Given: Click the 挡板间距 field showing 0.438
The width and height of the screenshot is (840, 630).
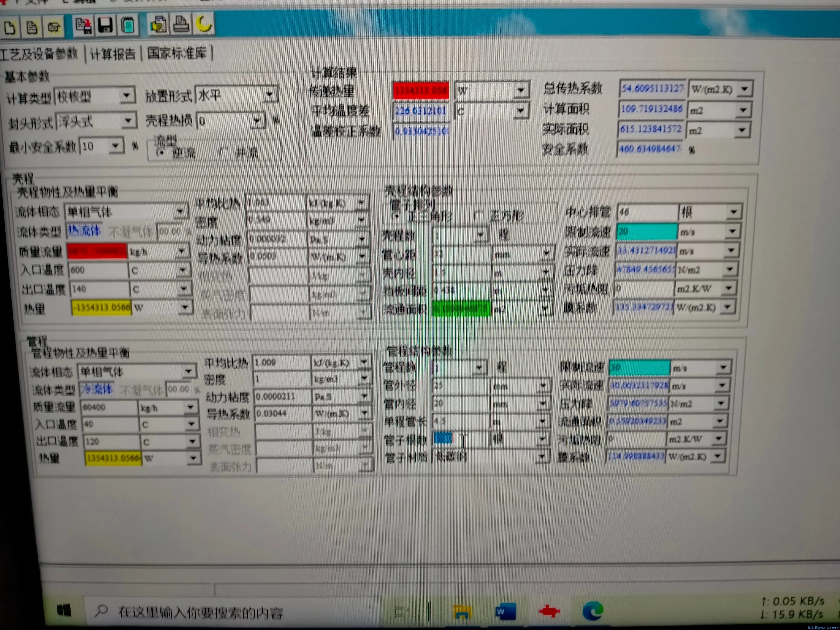Looking at the screenshot, I should 461,290.
